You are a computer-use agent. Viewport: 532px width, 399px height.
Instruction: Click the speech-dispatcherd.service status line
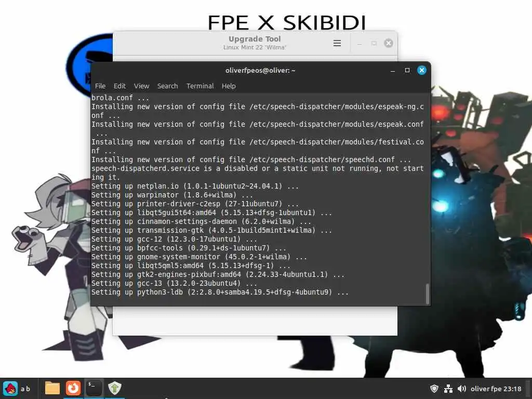[258, 173]
